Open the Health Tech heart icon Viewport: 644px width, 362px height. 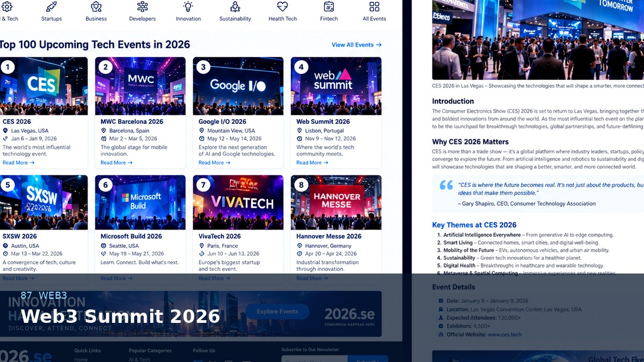point(282,6)
